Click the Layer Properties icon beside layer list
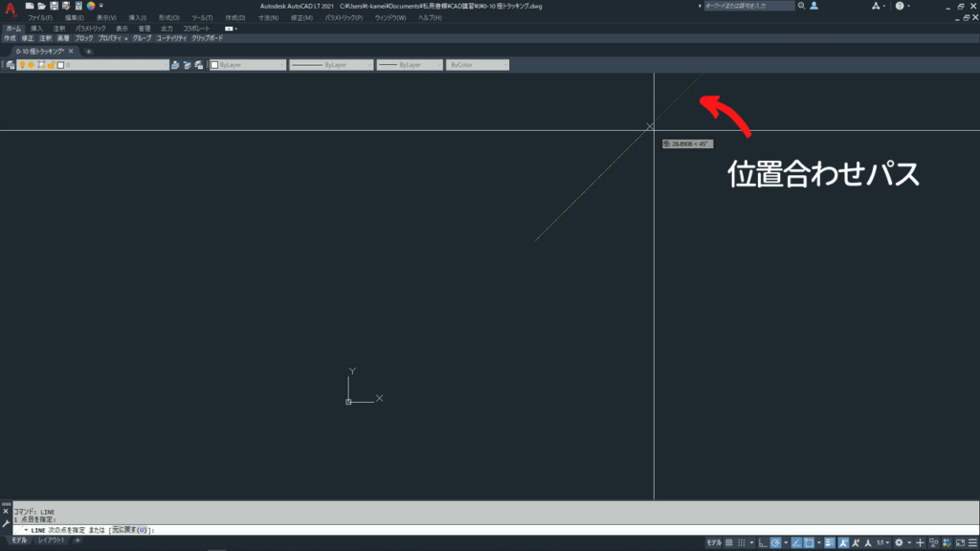 [11, 65]
